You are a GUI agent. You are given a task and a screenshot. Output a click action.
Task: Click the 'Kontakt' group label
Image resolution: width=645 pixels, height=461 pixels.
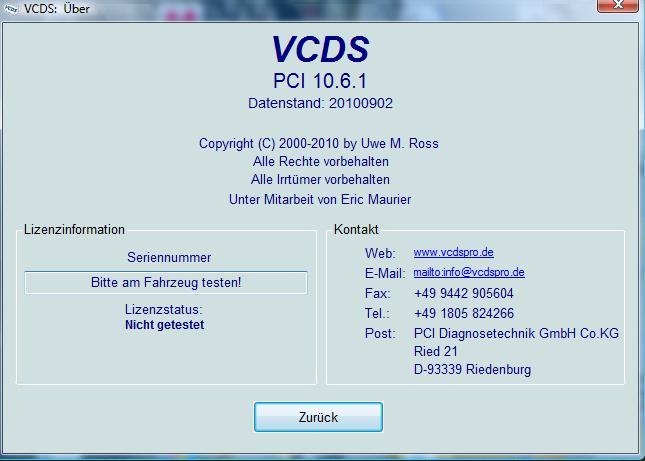[x=356, y=229]
